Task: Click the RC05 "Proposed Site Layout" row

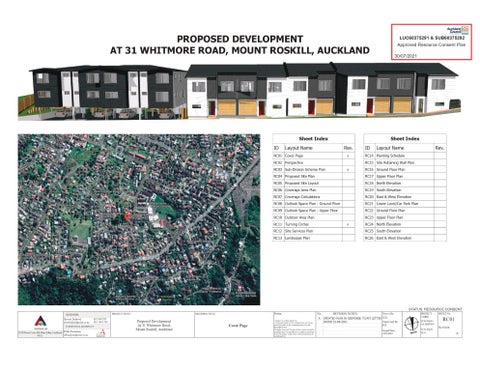Action: (x=314, y=183)
